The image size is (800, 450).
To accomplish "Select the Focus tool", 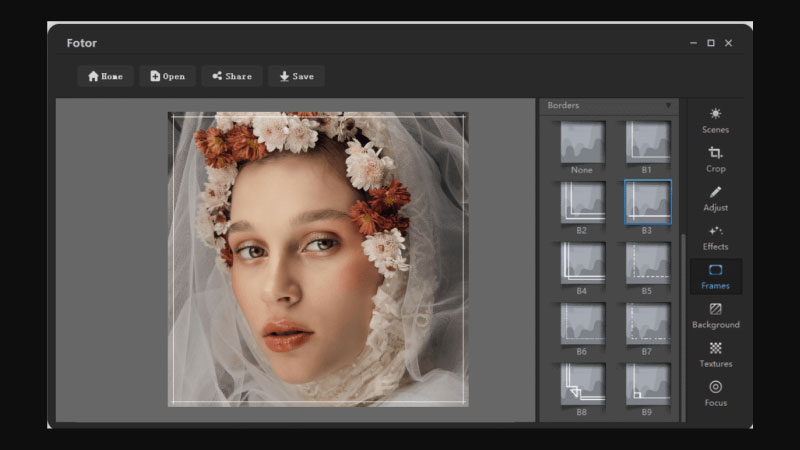I will (715, 393).
